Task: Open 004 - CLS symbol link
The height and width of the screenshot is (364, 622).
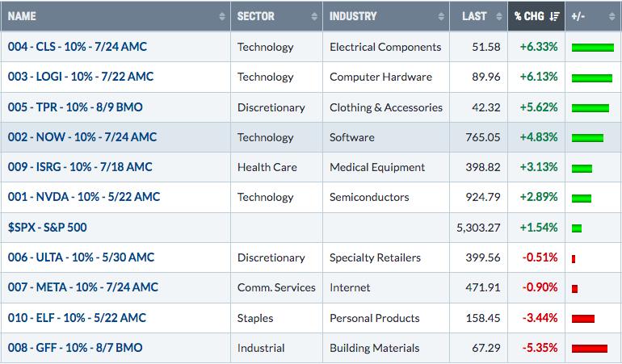Action: click(x=78, y=47)
